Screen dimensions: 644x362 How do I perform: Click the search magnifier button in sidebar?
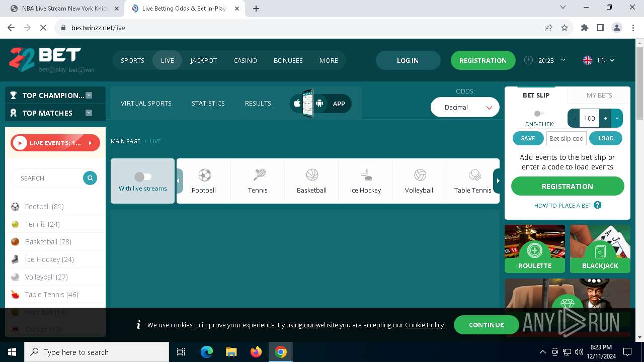coord(90,178)
